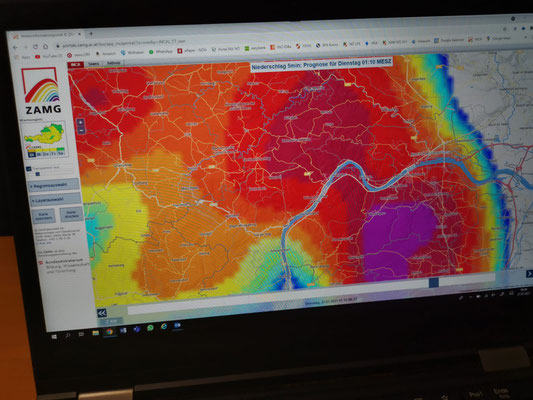The image size is (533, 400).
Task: Click the Karte speichern button
Action: point(44,216)
